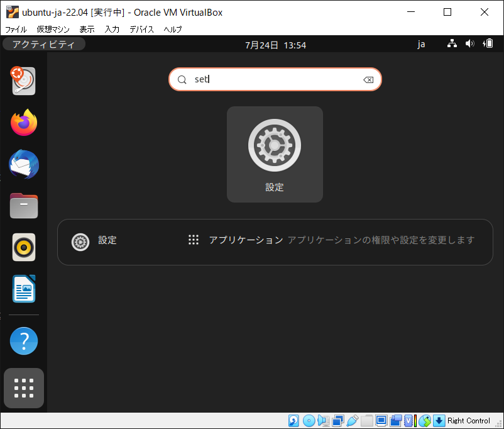The width and height of the screenshot is (504, 429).
Task: Launch Firefox from the dock
Action: 24,123
